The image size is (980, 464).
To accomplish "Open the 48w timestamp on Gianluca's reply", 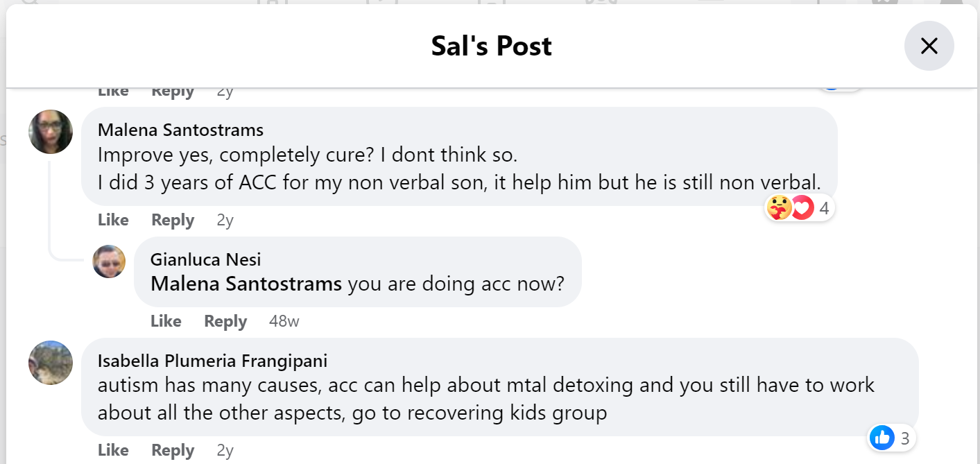I will [284, 321].
